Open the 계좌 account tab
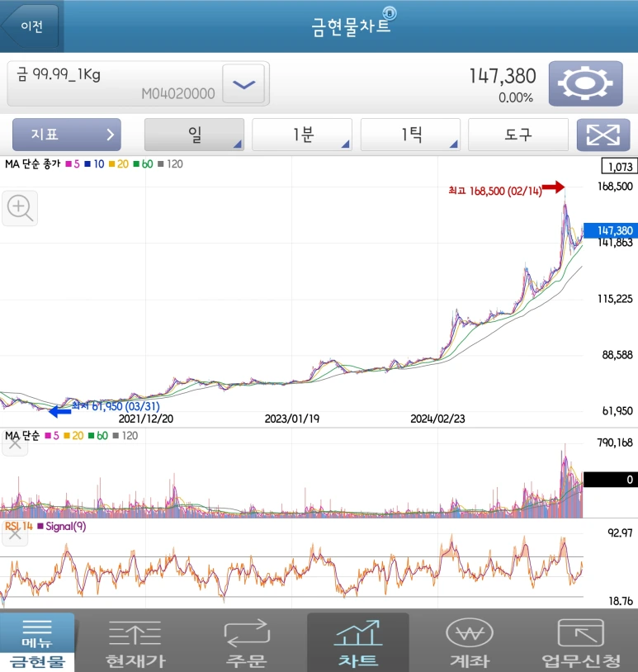638x672 pixels. 470,643
